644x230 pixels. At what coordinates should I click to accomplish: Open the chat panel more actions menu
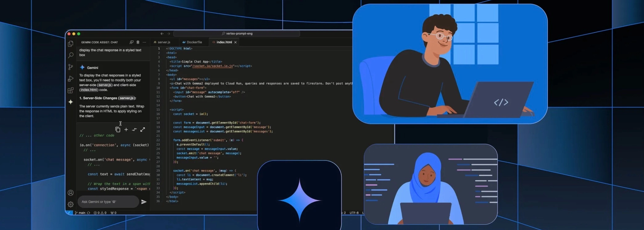click(144, 42)
